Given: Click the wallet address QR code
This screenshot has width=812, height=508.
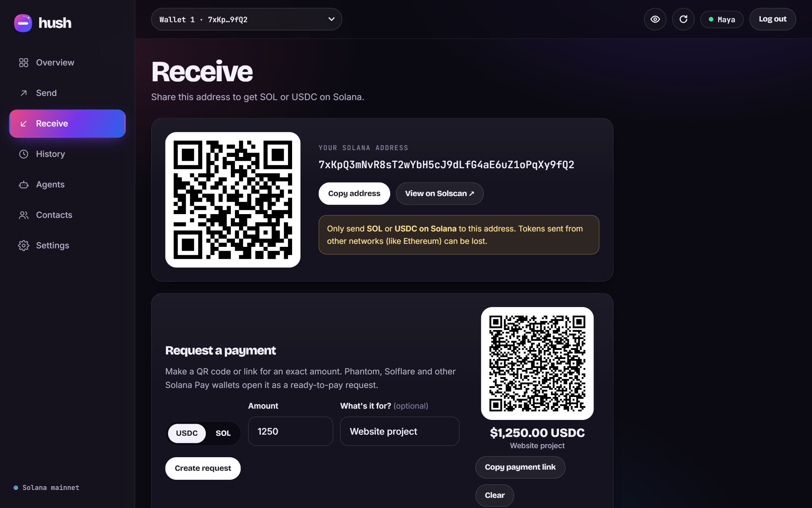Looking at the screenshot, I should click(x=233, y=200).
